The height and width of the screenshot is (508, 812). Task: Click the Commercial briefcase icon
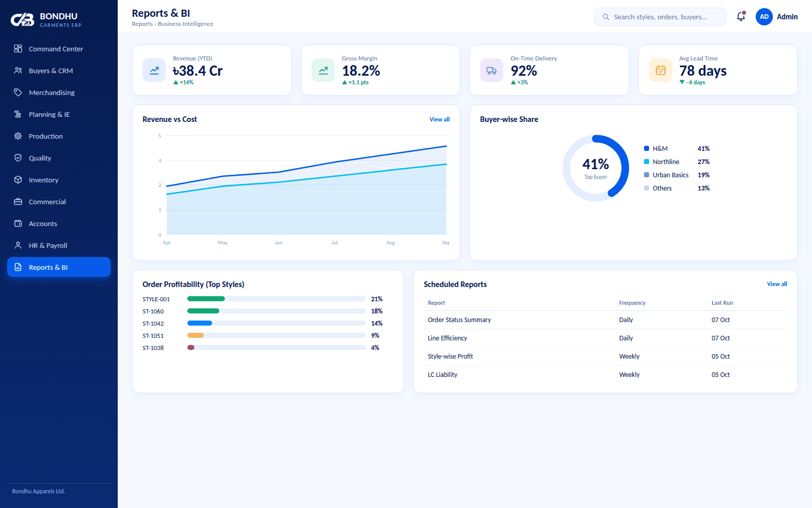pos(18,202)
